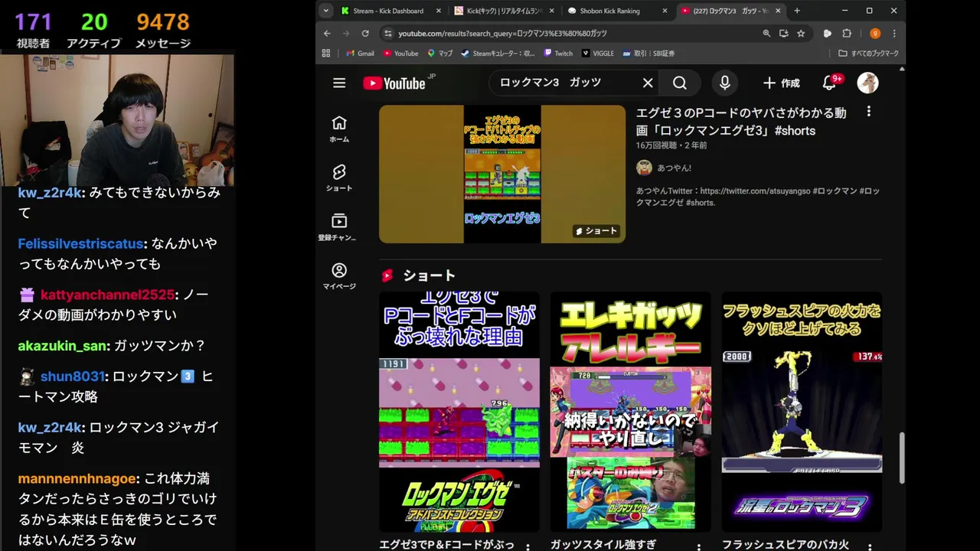980x551 pixels.
Task: Open the フラッシュスピア short thumbnail
Action: point(802,412)
